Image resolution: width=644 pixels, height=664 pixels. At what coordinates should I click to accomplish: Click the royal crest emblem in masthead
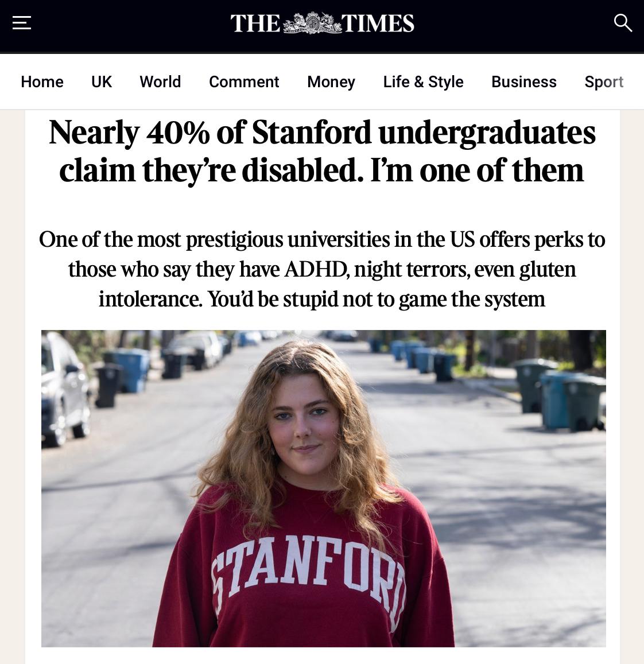[x=311, y=24]
